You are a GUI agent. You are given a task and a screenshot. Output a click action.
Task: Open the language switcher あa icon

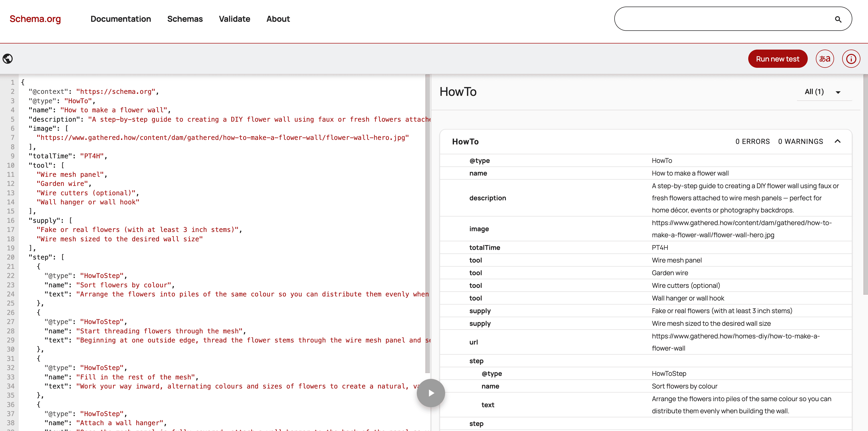coord(824,58)
